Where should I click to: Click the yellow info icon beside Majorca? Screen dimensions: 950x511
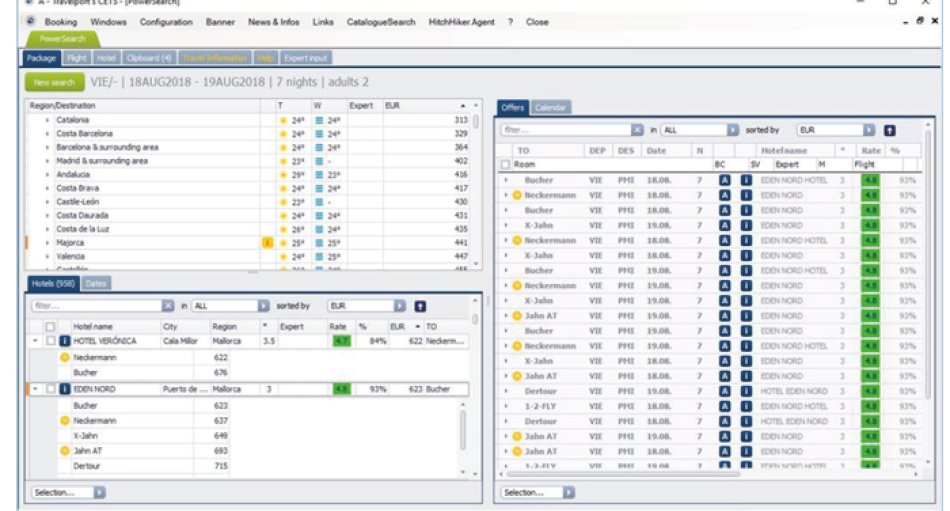coord(267,242)
